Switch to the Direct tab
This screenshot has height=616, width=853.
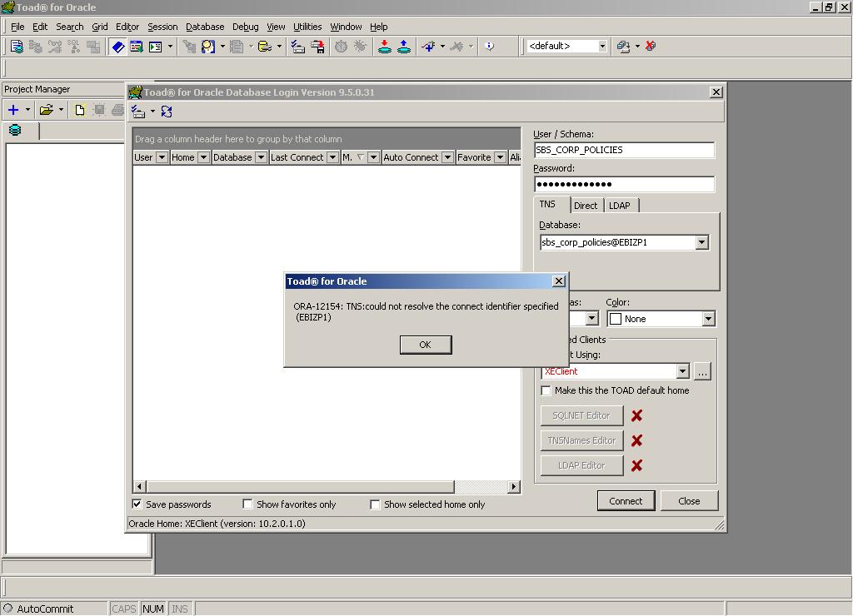pos(586,206)
